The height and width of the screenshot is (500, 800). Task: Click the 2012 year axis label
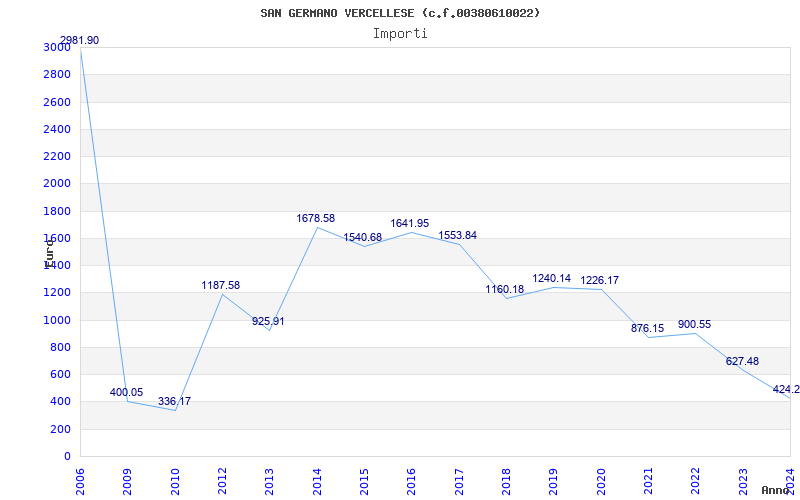pyautogui.click(x=222, y=482)
